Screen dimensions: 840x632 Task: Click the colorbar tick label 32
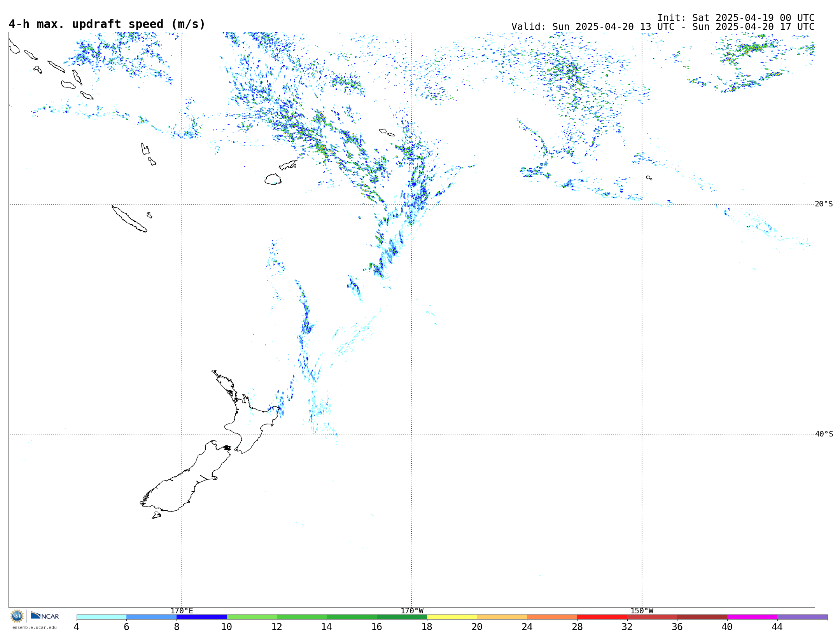[627, 627]
